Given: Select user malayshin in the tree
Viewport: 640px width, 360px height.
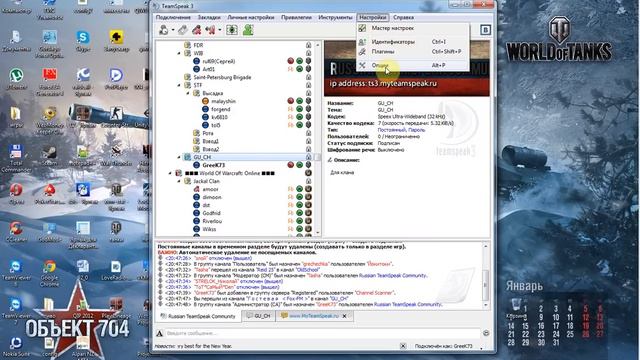Looking at the screenshot, I should click(223, 101).
